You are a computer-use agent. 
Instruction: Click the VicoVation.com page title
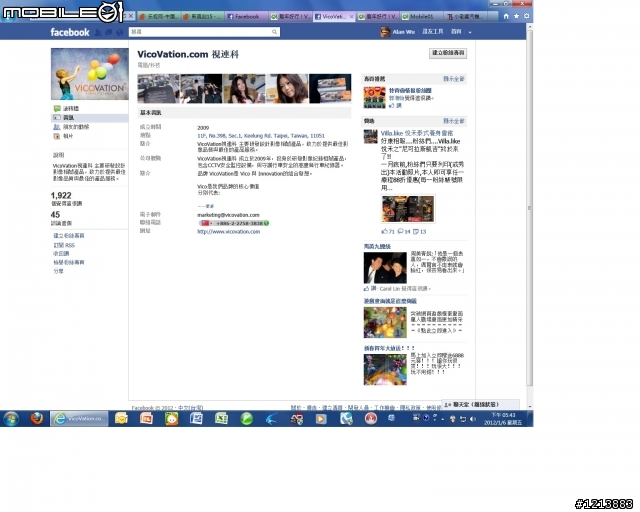point(188,54)
